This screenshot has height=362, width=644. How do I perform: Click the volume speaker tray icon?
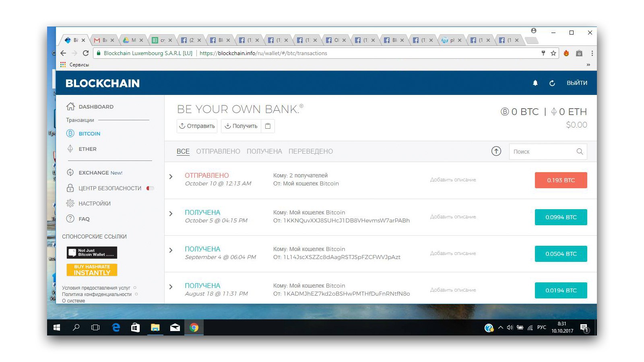(510, 327)
